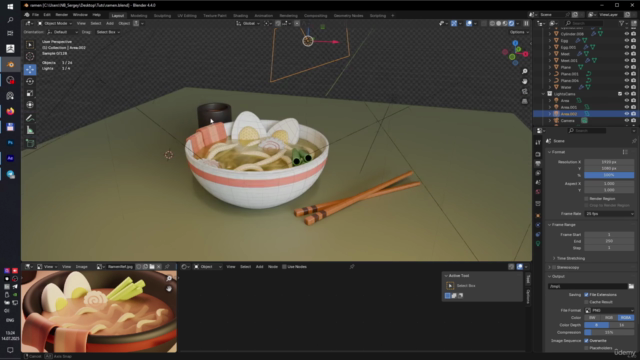The width and height of the screenshot is (640, 360).
Task: Open the Output properties tab
Action: coord(538,164)
